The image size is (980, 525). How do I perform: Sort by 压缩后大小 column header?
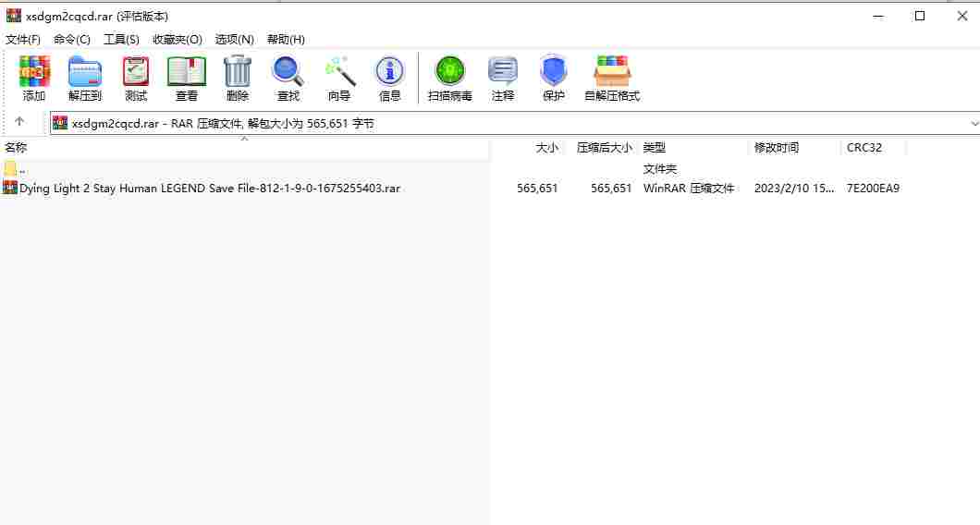(604, 148)
